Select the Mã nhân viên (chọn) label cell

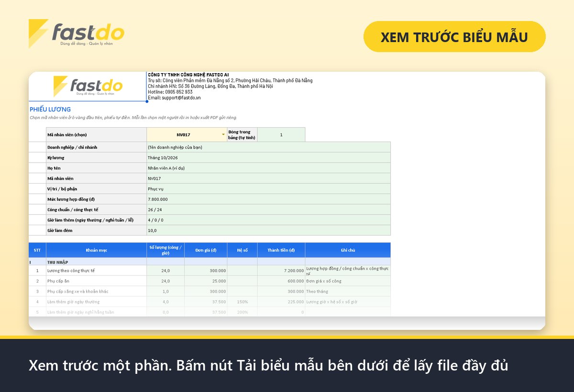click(96, 135)
